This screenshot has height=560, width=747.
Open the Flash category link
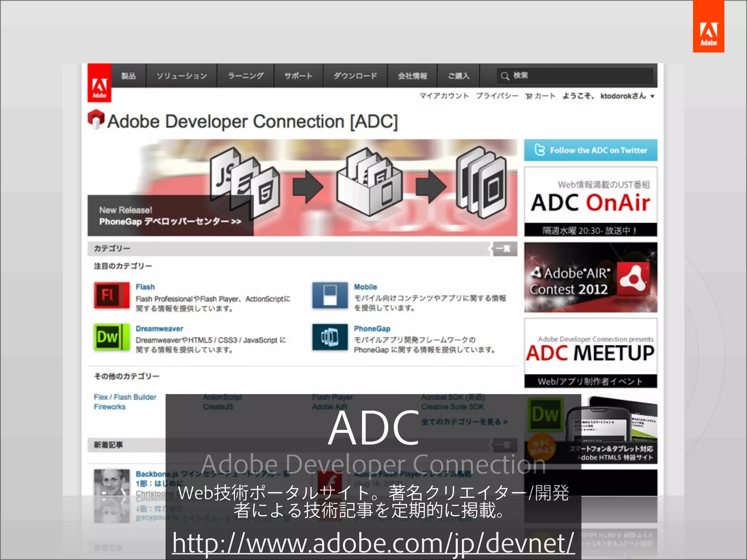coord(145,287)
